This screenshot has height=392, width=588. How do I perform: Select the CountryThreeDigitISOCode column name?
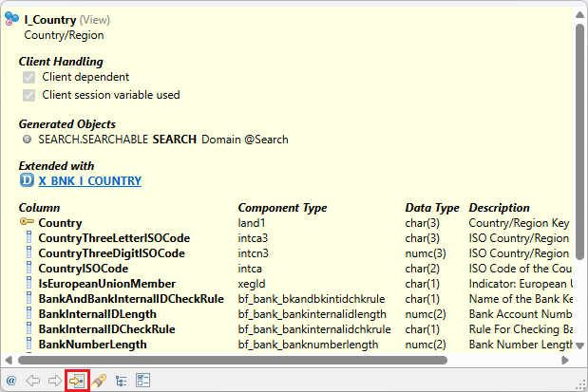click(112, 253)
